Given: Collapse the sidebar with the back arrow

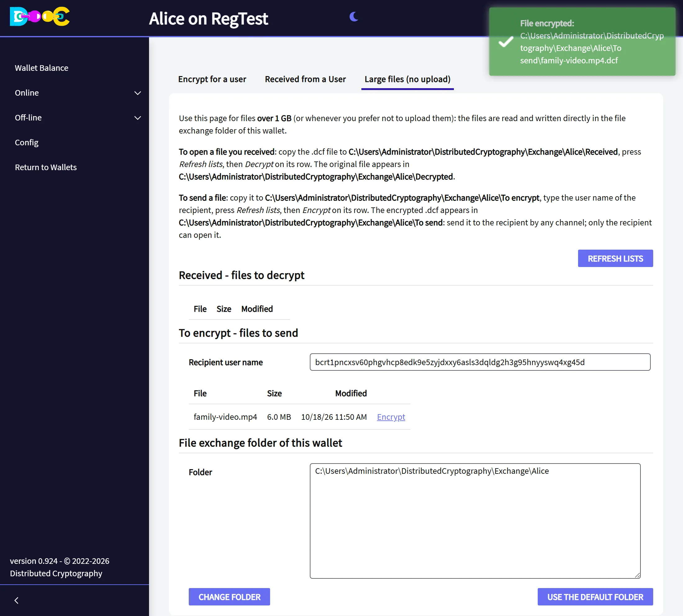Looking at the screenshot, I should point(16,600).
